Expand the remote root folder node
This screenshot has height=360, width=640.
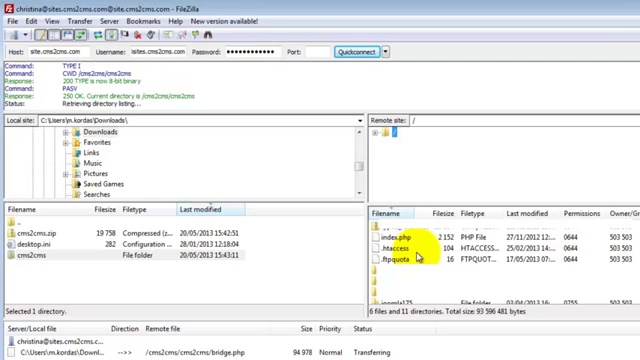[x=375, y=133]
